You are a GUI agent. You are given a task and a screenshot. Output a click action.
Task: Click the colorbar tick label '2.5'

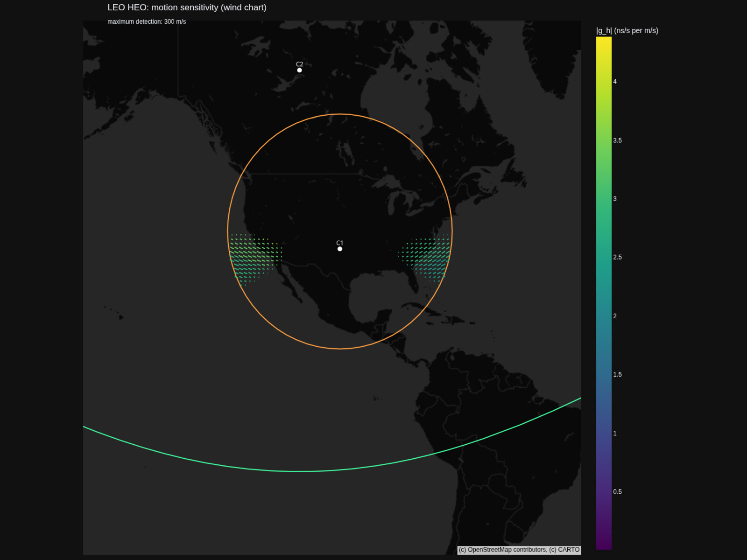(x=617, y=257)
